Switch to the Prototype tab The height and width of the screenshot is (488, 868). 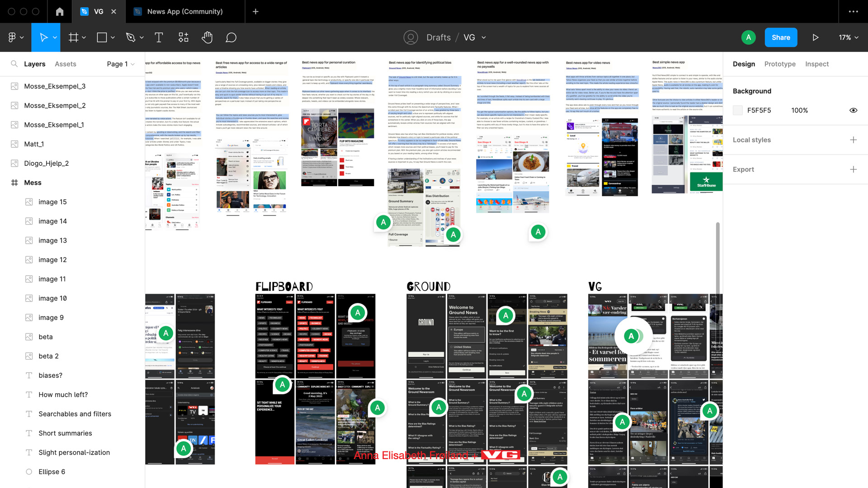coord(780,64)
